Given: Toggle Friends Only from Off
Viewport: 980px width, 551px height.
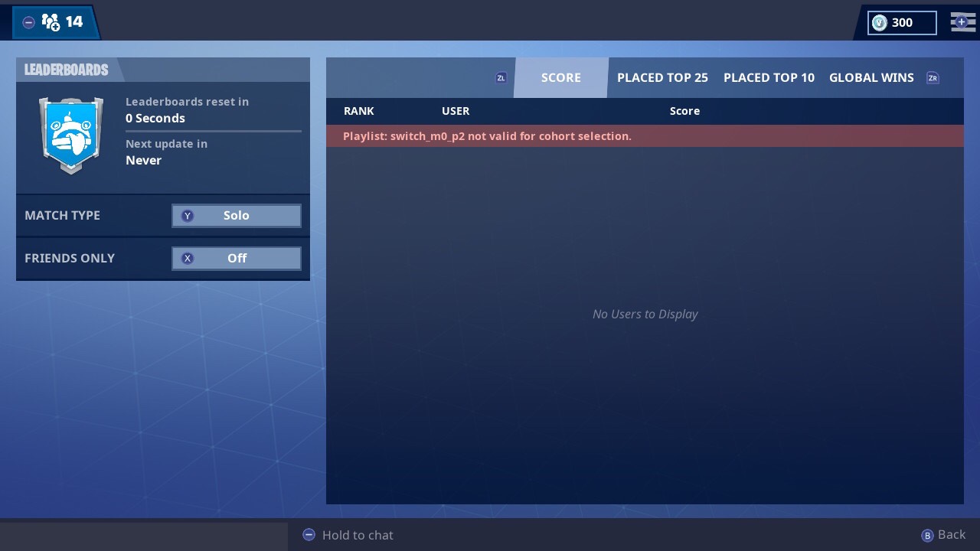Looking at the screenshot, I should [x=237, y=259].
